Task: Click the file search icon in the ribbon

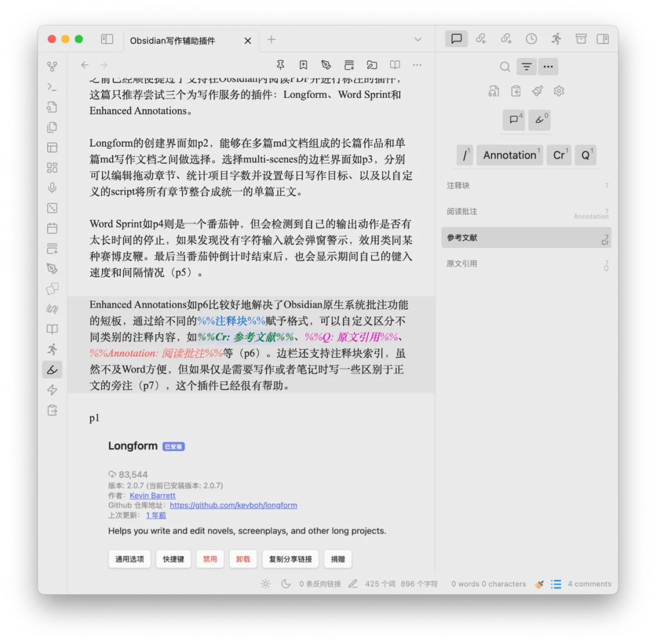Action: coord(52,107)
